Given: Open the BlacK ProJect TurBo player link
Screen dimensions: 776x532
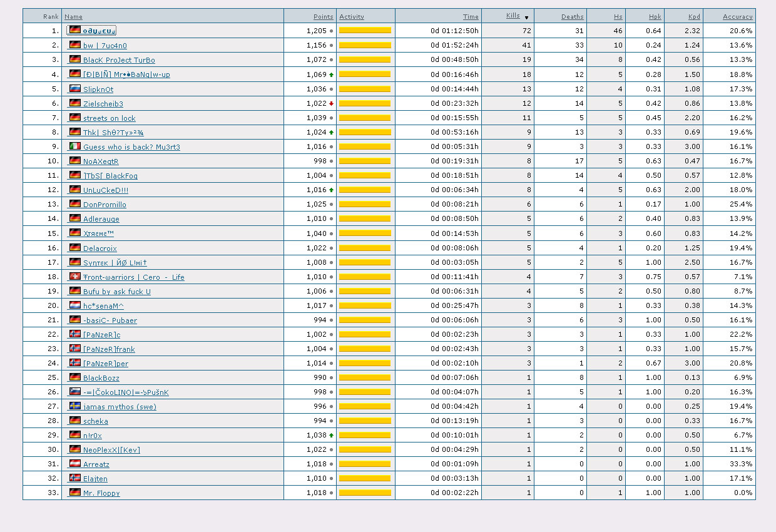Looking at the screenshot, I should tap(119, 60).
